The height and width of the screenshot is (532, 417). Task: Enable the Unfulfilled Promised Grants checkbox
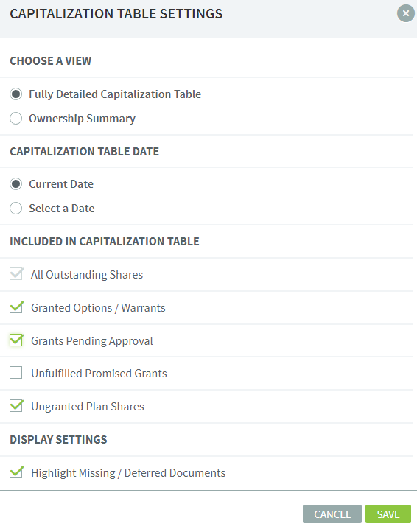[16, 373]
